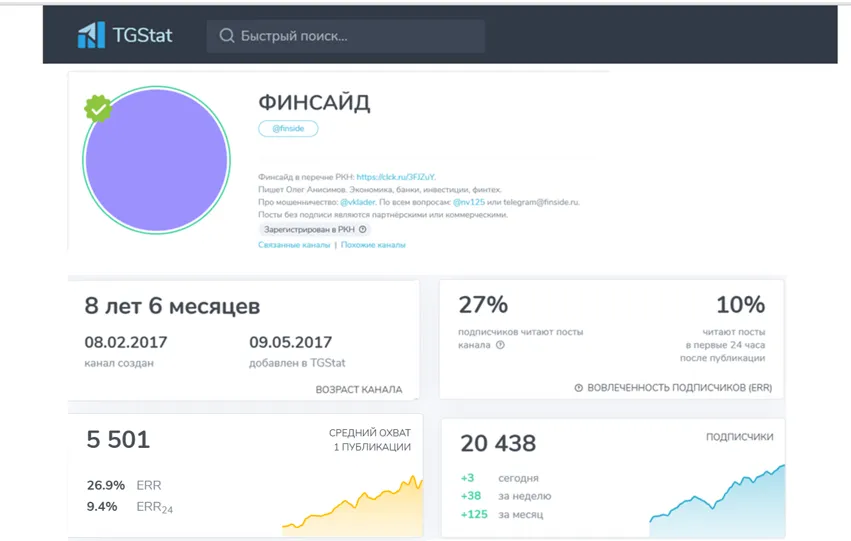Screen dimensions: 851x541
Task: Click the Зарегистрирован в РКН badge
Action: [315, 230]
